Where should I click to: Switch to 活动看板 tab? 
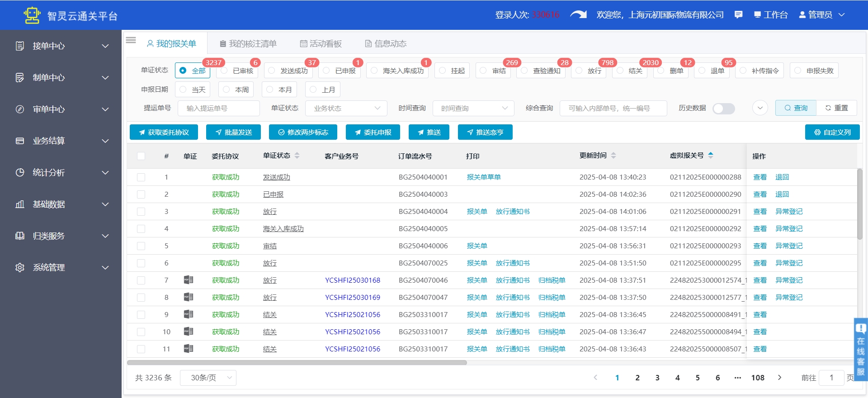pyautogui.click(x=321, y=44)
